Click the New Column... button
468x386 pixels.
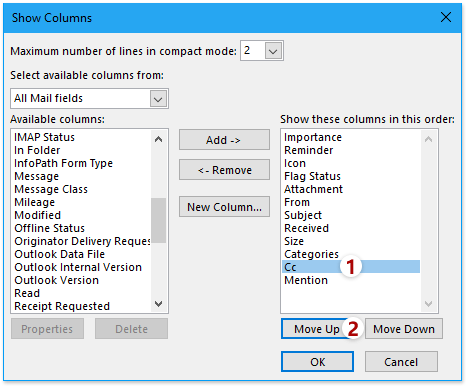click(x=224, y=207)
